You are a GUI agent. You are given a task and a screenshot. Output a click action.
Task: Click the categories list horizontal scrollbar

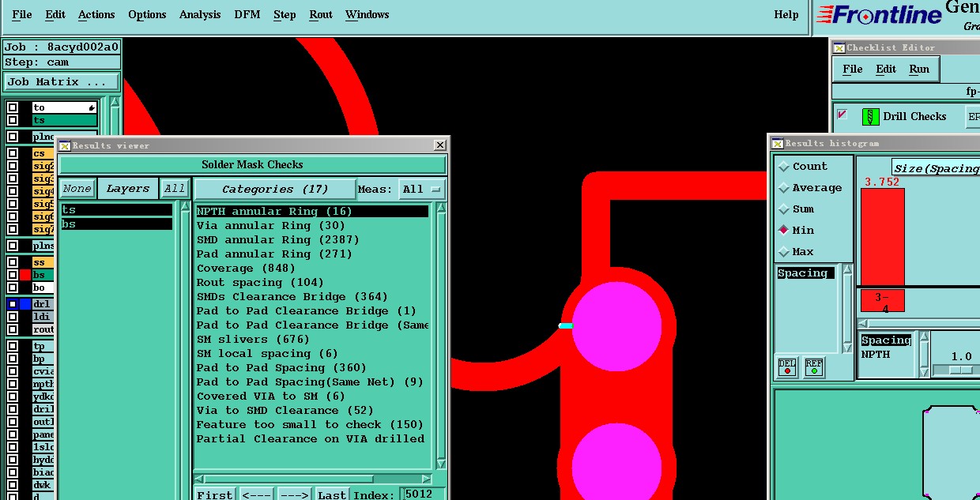point(313,479)
